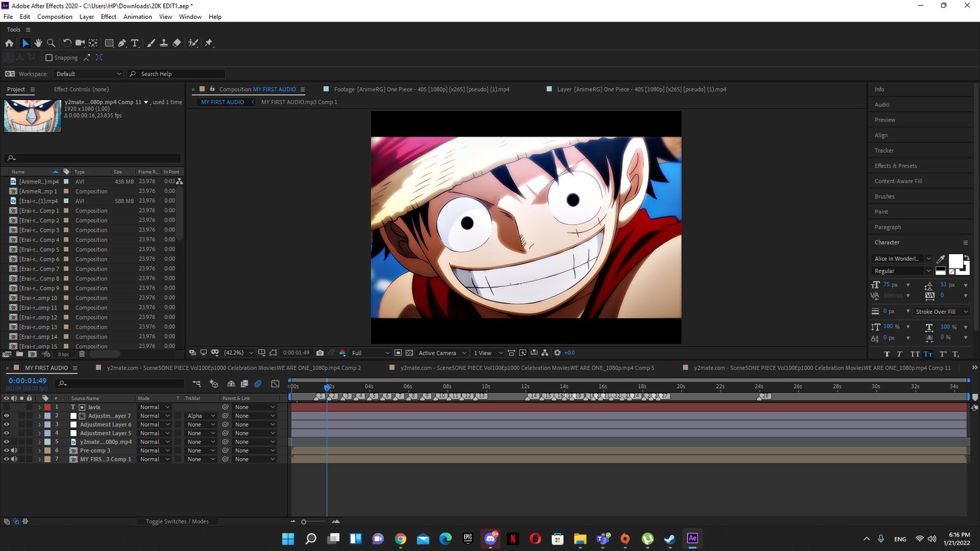Viewport: 980px width, 551px height.
Task: Select the Puppet Pin tool
Action: click(208, 43)
